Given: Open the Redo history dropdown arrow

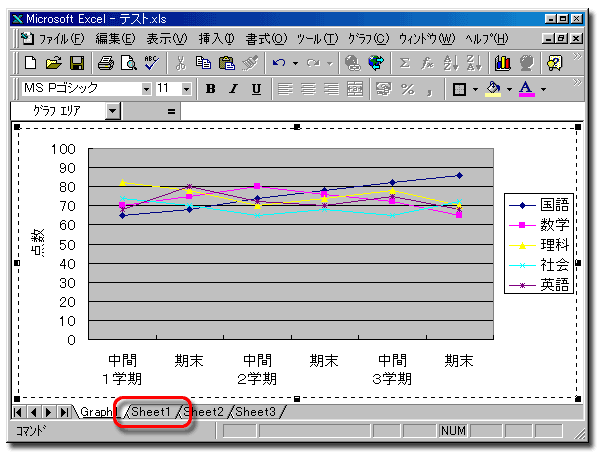Looking at the screenshot, I should pos(329,63).
